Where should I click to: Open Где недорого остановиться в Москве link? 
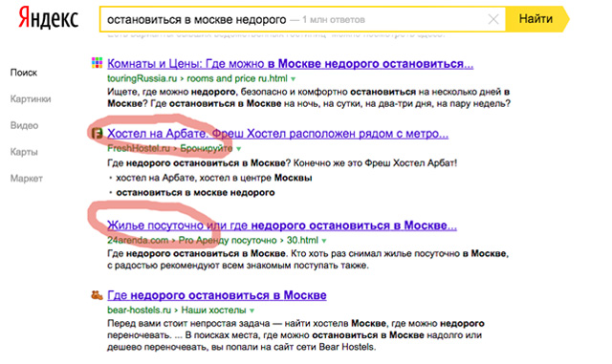point(217,295)
